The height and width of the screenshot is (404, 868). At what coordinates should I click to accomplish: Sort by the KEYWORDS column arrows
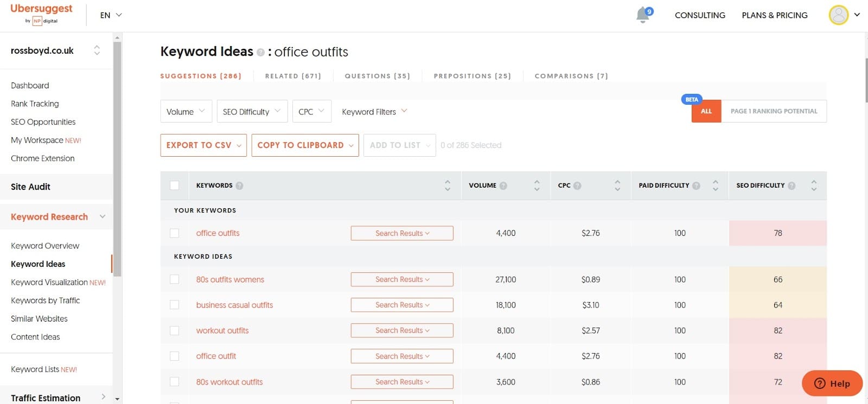pos(448,185)
